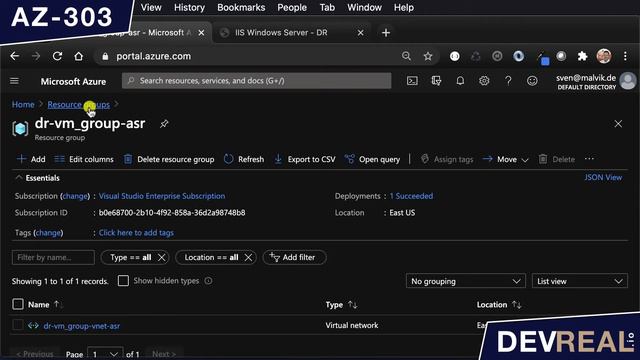Open the more commands ellipsis
The height and width of the screenshot is (360, 640).
589,159
